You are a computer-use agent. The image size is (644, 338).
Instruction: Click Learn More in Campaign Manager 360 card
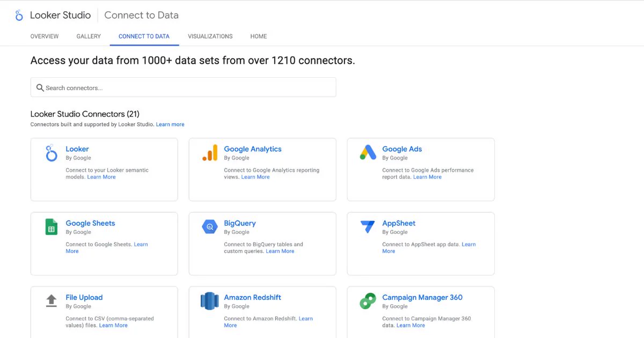(411, 325)
